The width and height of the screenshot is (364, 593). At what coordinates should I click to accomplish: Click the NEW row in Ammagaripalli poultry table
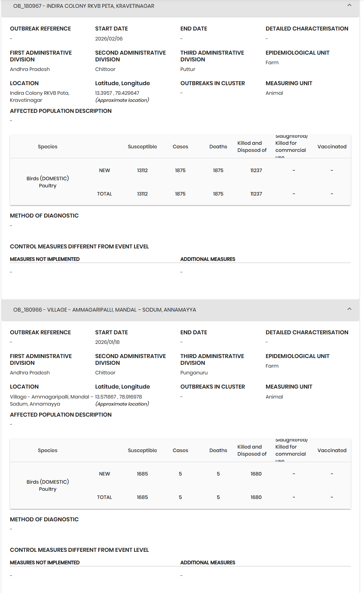[x=180, y=474]
